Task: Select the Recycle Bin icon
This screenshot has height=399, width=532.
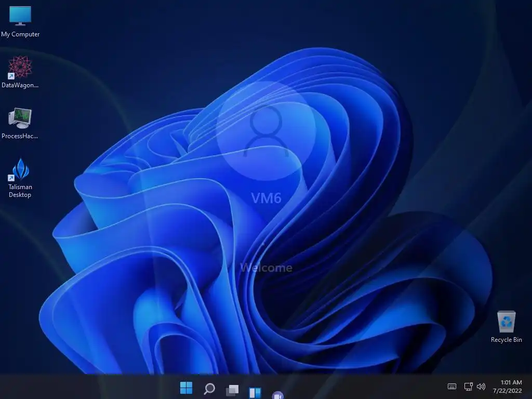Action: [x=506, y=322]
